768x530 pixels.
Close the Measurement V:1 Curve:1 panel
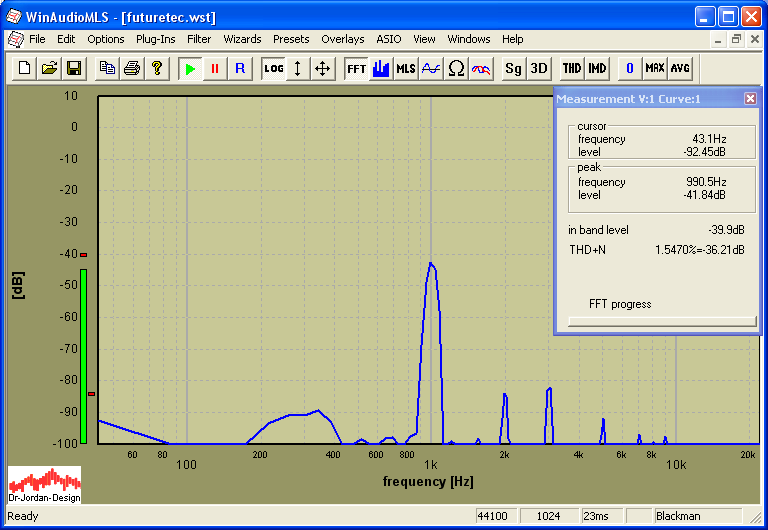[x=750, y=99]
